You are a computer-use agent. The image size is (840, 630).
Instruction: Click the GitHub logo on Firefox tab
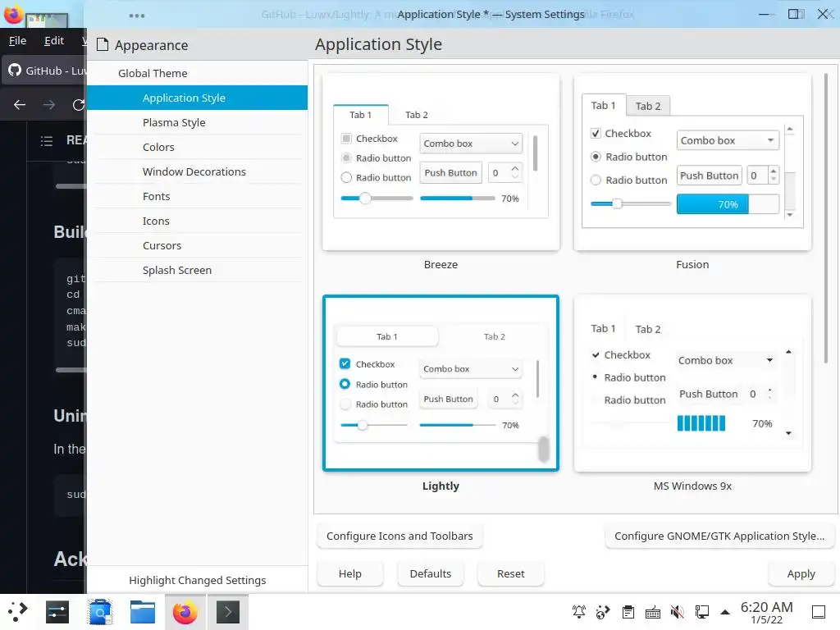coord(15,71)
